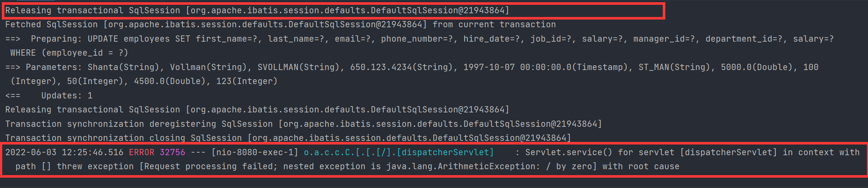
Task: Click the purple process id 32756
Action: tap(172, 152)
